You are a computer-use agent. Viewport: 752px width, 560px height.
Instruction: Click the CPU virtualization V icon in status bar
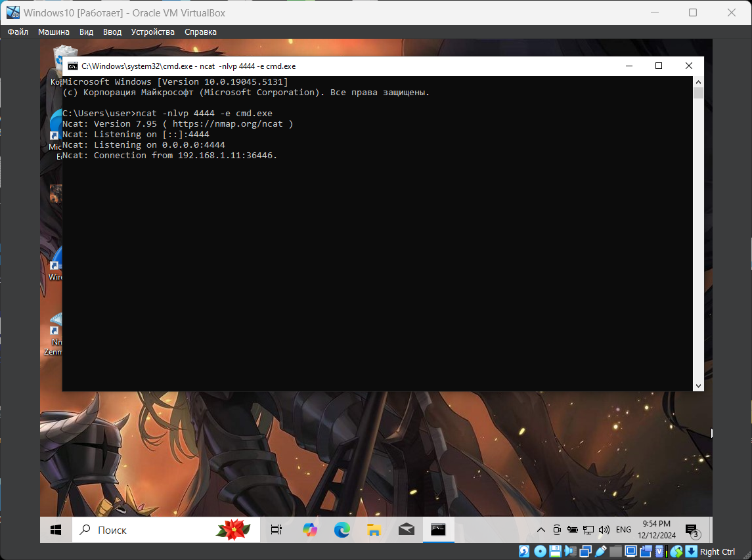(659, 551)
